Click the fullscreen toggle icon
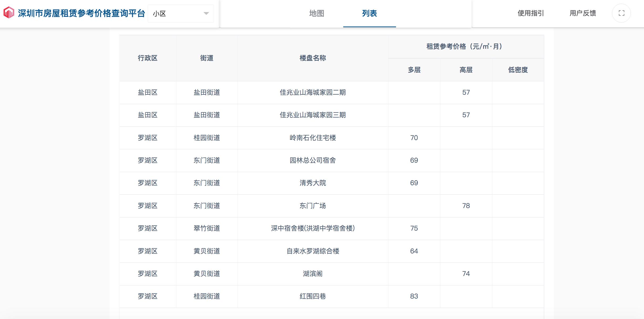The image size is (644, 319). pyautogui.click(x=621, y=13)
